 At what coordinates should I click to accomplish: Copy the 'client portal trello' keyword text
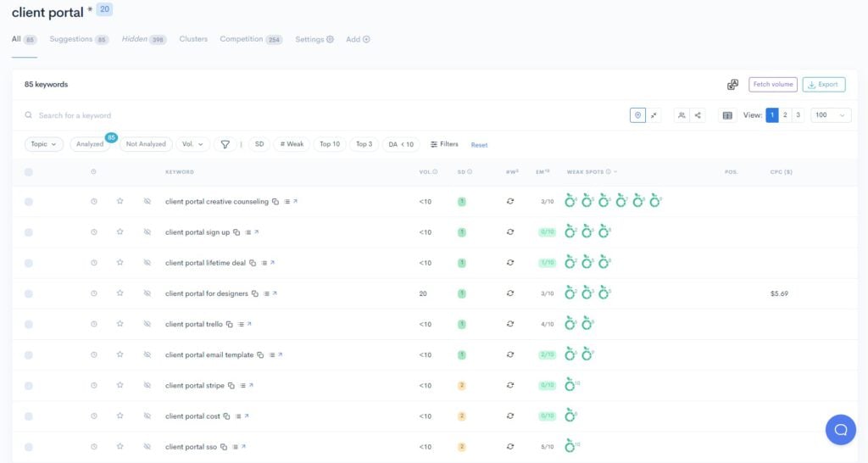(x=230, y=325)
